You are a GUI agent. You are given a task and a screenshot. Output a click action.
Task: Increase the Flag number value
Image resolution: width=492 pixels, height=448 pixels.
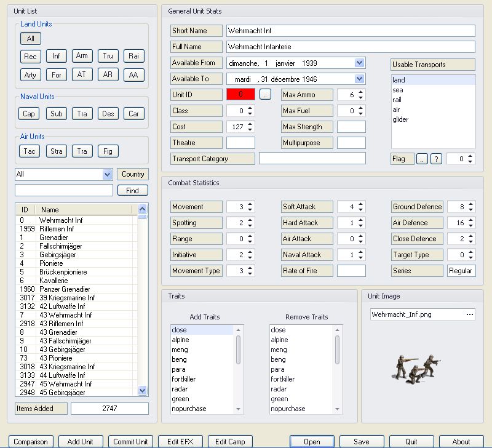(470, 156)
